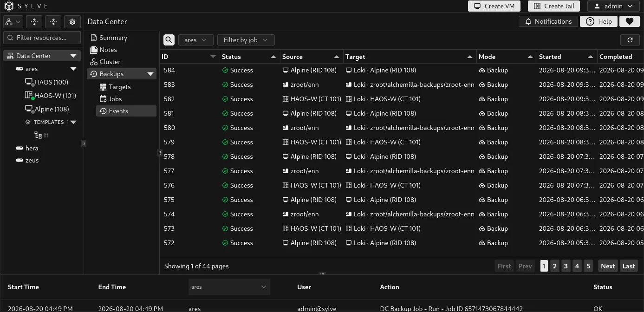The image size is (644, 312).
Task: Click the collapse all nodes toolbar icon
Action: coord(53,22)
